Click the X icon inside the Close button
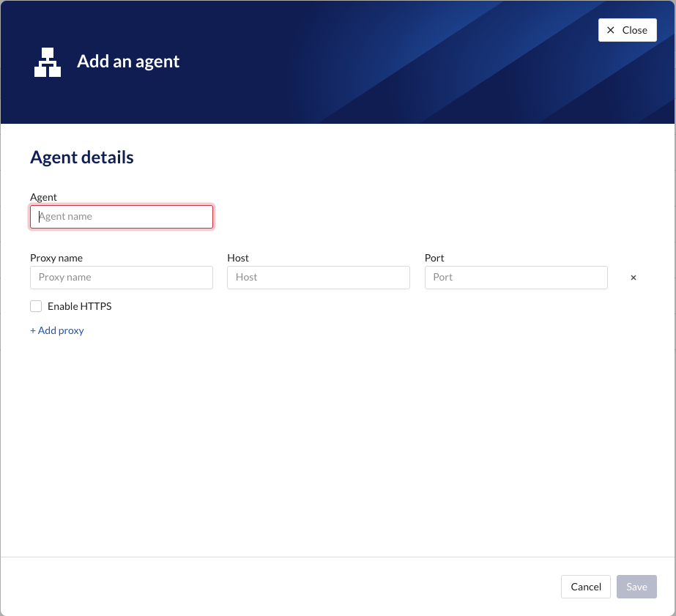 click(610, 29)
